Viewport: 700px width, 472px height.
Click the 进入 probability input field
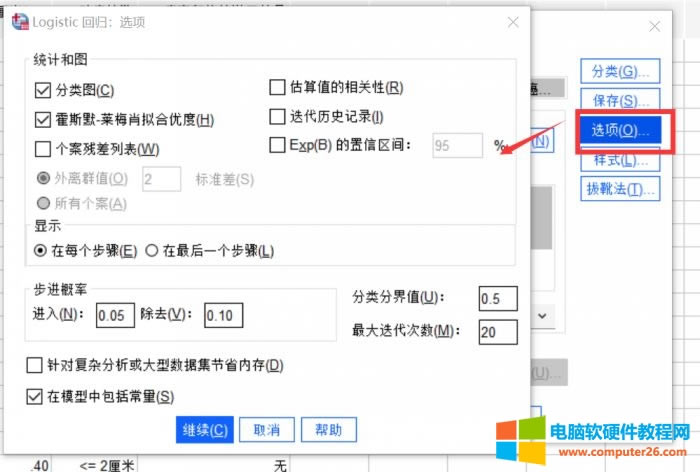click(x=115, y=316)
